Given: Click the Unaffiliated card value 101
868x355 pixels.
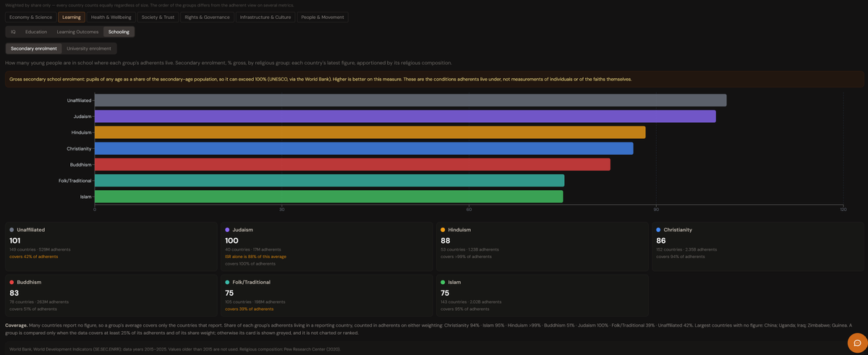Looking at the screenshot, I should pos(14,240).
